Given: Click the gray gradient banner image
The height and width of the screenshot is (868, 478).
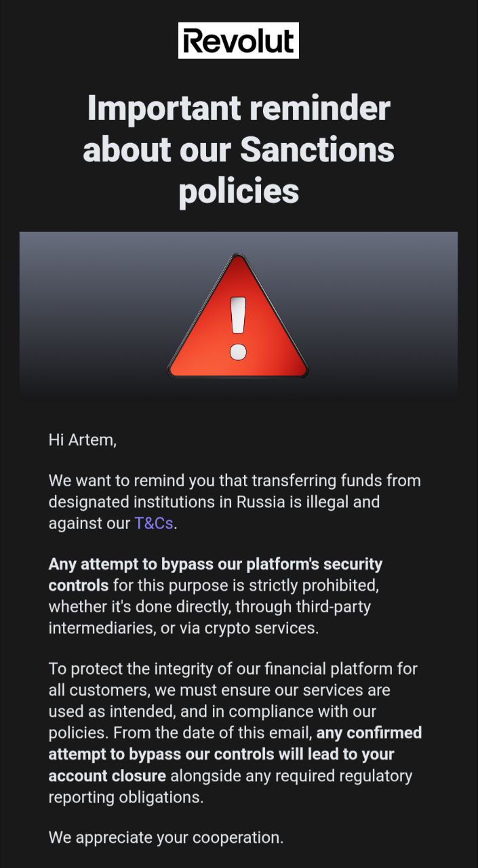Looking at the screenshot, I should tap(239, 315).
